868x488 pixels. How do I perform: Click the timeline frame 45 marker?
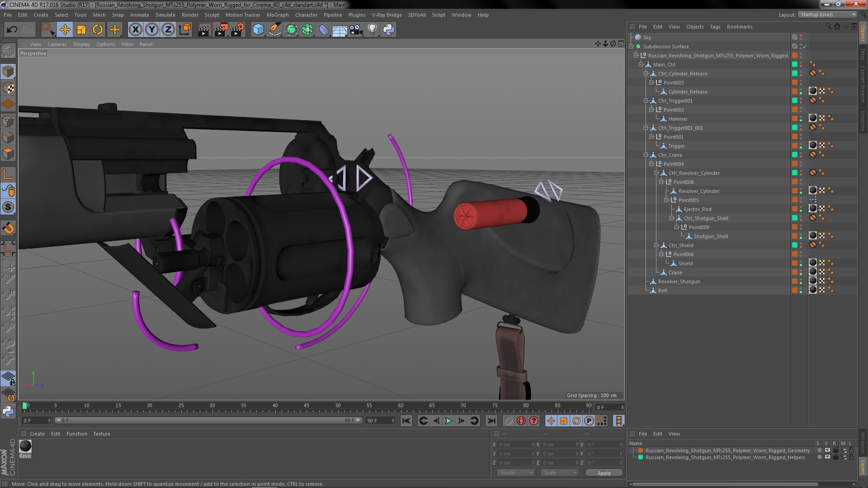[x=307, y=407]
